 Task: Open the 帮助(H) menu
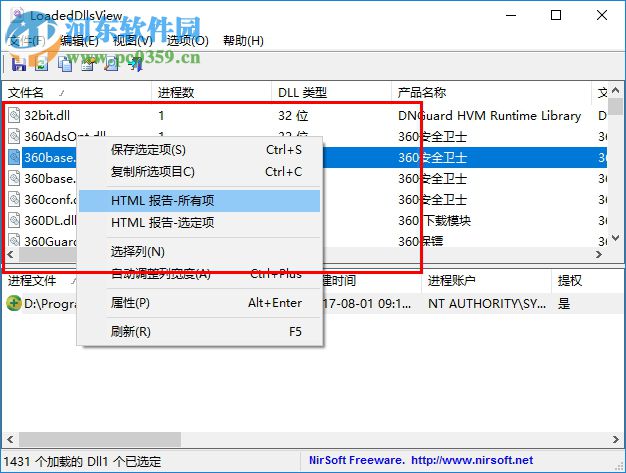(243, 40)
